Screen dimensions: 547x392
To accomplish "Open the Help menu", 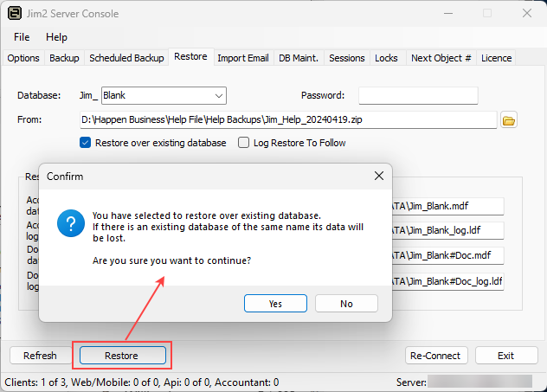I will click(x=56, y=37).
